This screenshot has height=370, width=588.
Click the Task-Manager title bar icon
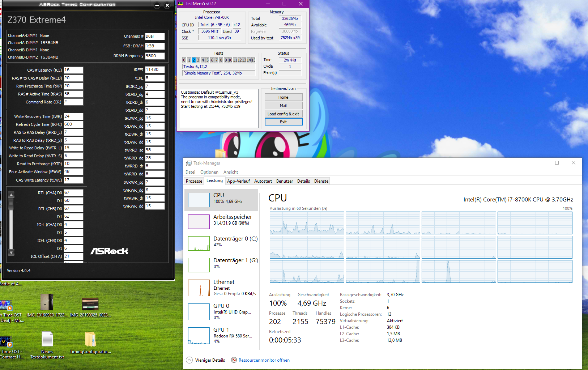(189, 163)
